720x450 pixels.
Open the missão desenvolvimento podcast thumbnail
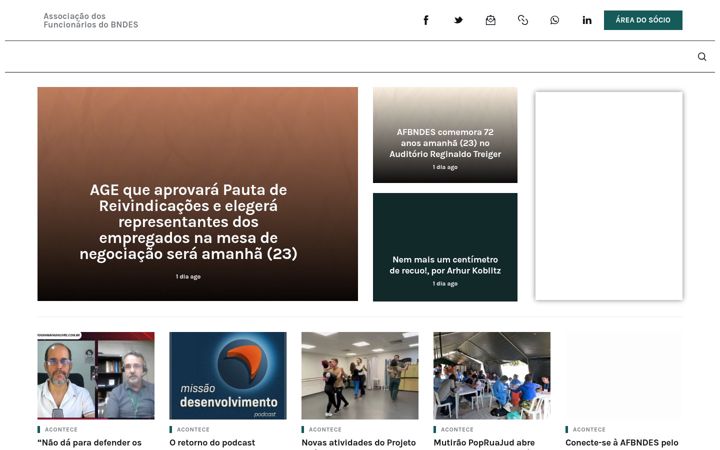[x=228, y=376]
